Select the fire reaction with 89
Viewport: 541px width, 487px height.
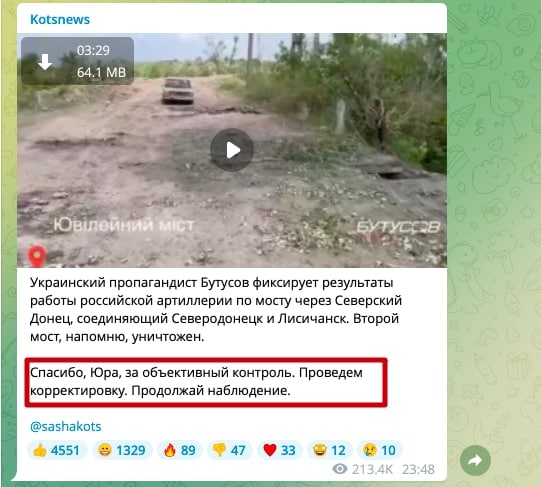pyautogui.click(x=180, y=450)
